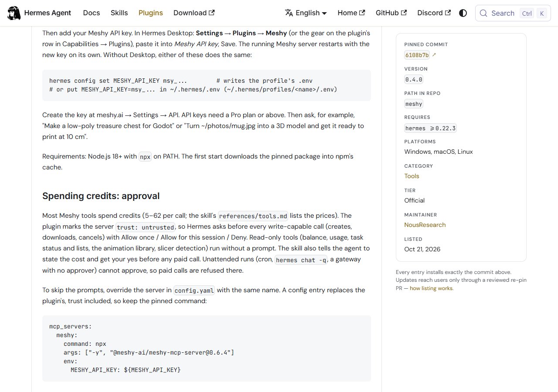Open the GitHub link in navbar
This screenshot has height=392, width=558.
point(391,13)
